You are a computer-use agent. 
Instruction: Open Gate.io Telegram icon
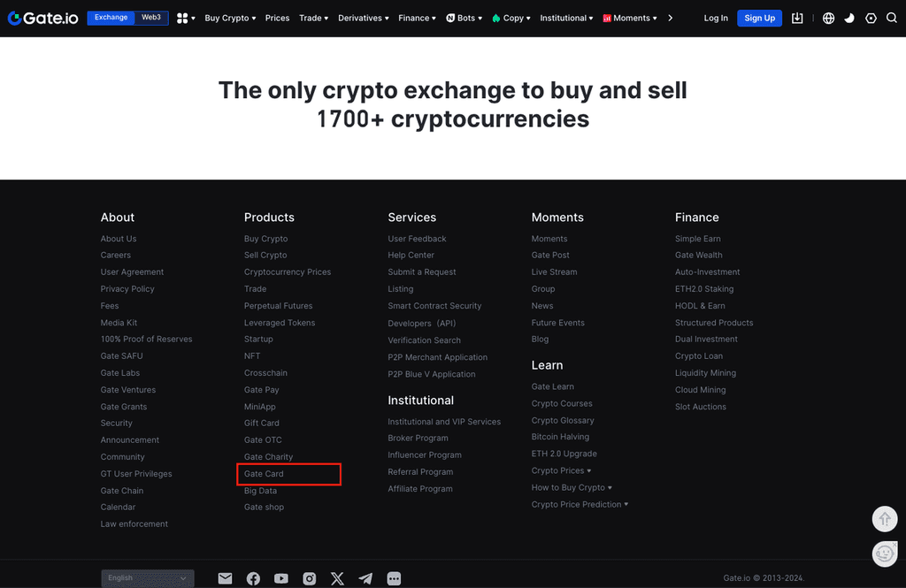tap(365, 578)
